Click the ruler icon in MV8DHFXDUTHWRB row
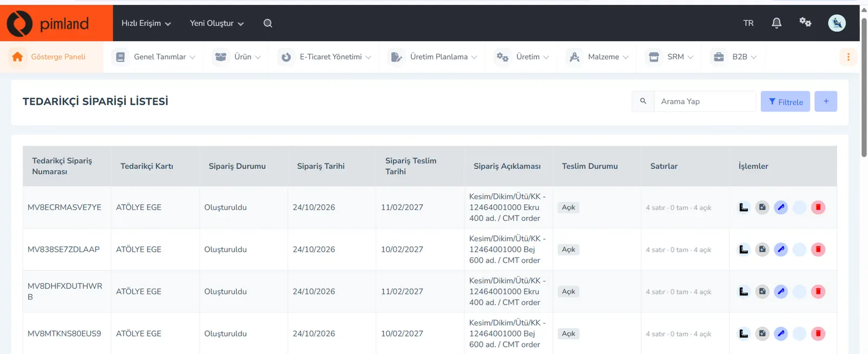 coord(744,292)
